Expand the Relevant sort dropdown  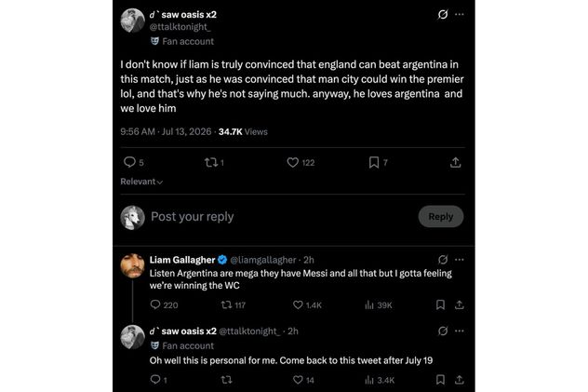[x=141, y=182]
